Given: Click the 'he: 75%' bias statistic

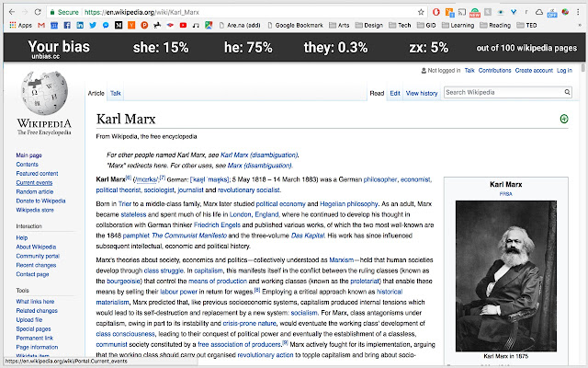Looking at the screenshot, I should point(248,48).
